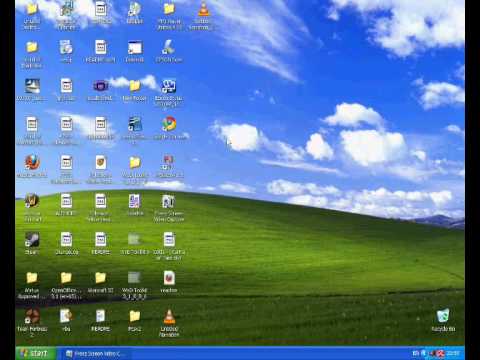Image resolution: width=480 pixels, height=360 pixels.
Task: Select the New Folder icon
Action: pos(135,86)
